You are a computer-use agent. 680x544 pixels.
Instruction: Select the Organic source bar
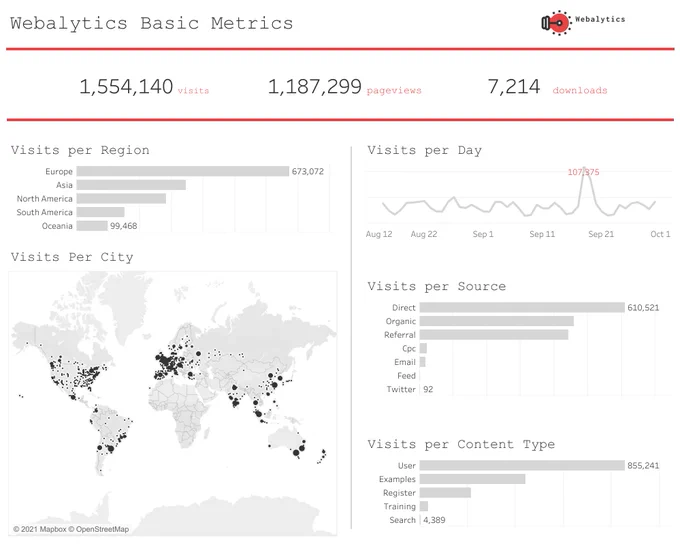point(497,321)
